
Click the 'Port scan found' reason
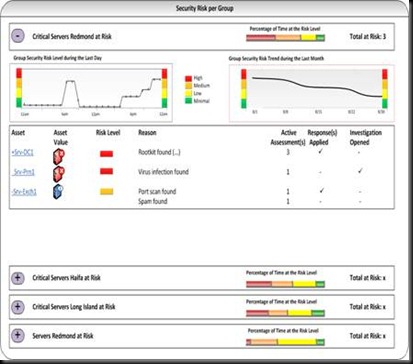157,192
